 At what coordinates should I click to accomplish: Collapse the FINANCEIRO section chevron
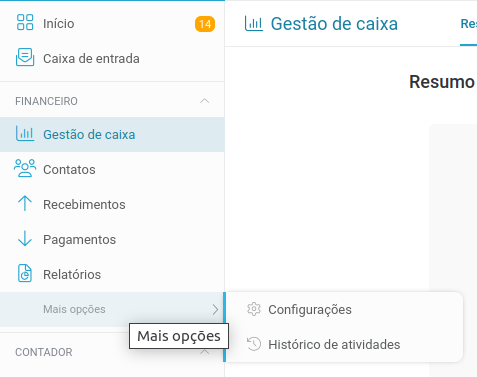point(205,101)
